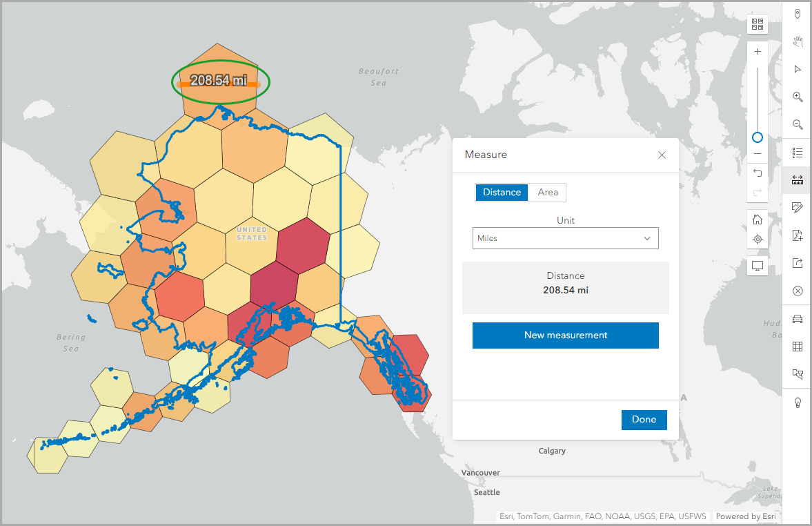Select the Distance measurement tab
The image size is (812, 526).
click(502, 192)
